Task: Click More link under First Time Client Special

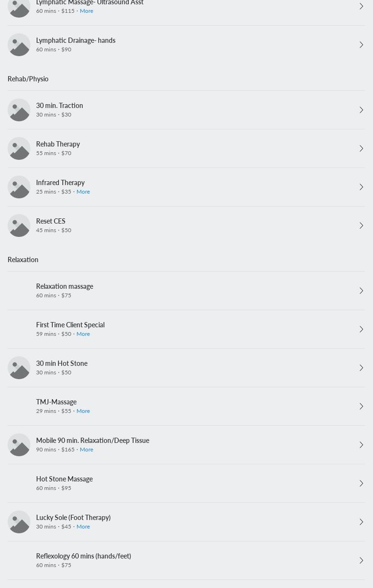Action: [83, 334]
